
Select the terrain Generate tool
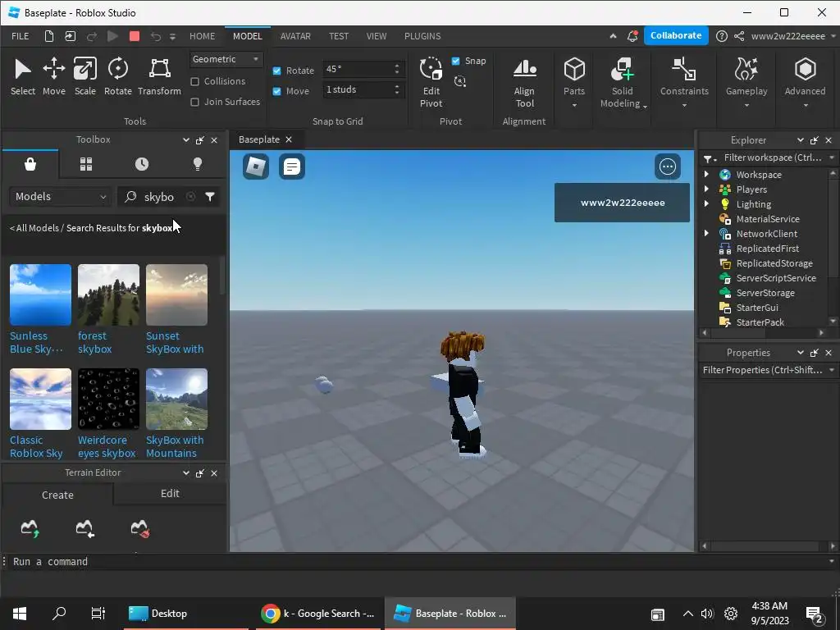30,528
